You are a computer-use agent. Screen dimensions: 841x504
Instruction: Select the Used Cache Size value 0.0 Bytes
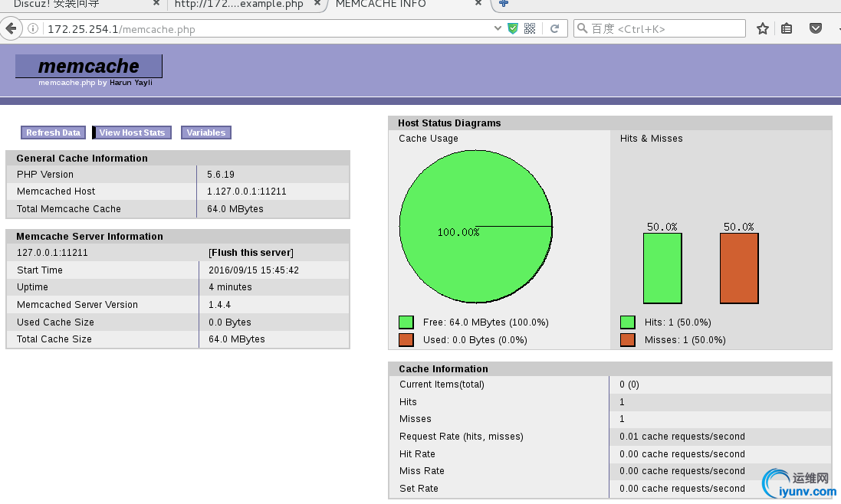(229, 322)
